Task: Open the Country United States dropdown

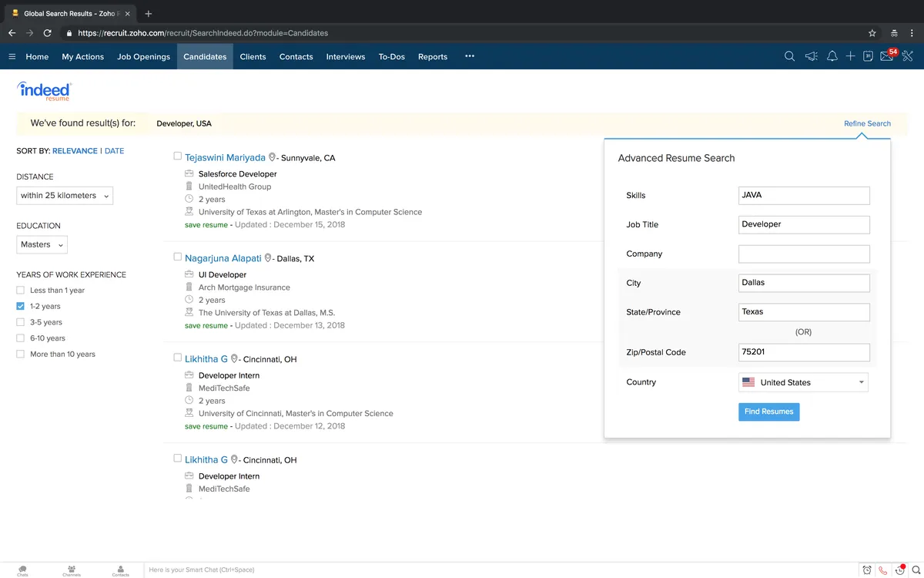Action: (803, 382)
